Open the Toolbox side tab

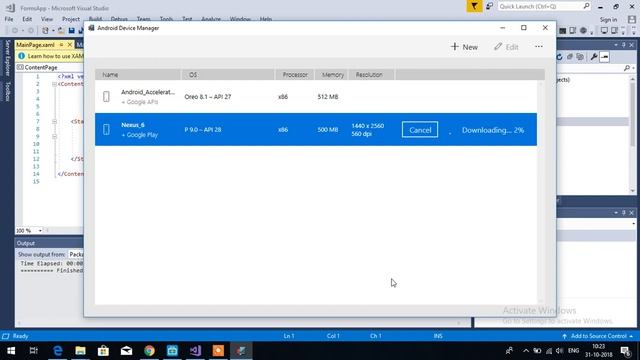tap(7, 91)
